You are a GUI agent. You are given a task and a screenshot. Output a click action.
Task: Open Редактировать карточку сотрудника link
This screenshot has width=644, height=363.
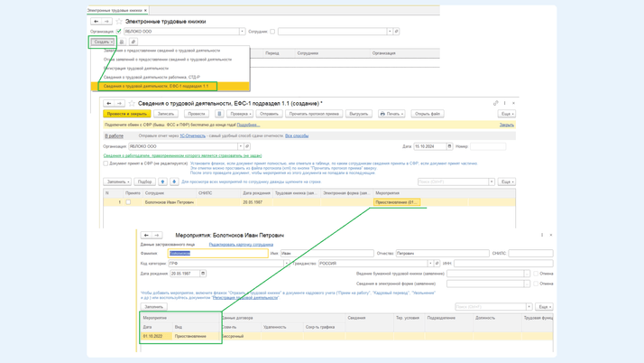(x=241, y=245)
